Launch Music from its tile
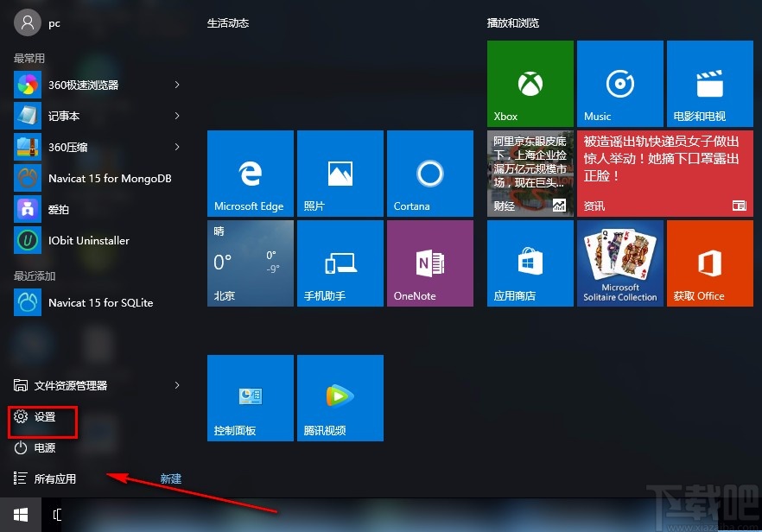Screen dimensions: 762x532 pos(619,83)
